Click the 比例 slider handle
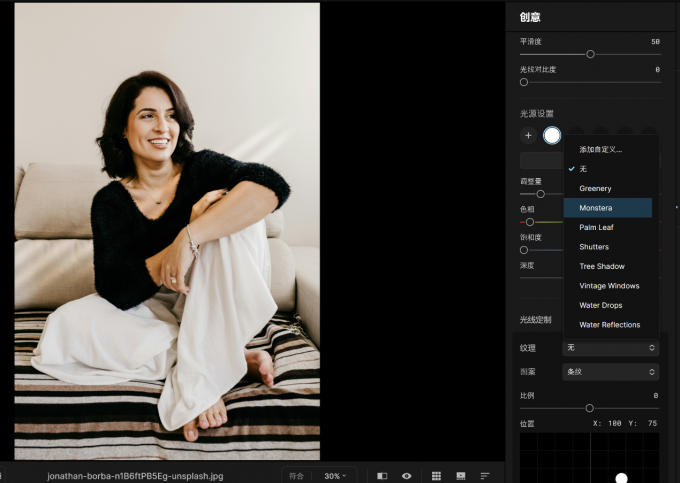The height and width of the screenshot is (483, 680). (x=589, y=408)
